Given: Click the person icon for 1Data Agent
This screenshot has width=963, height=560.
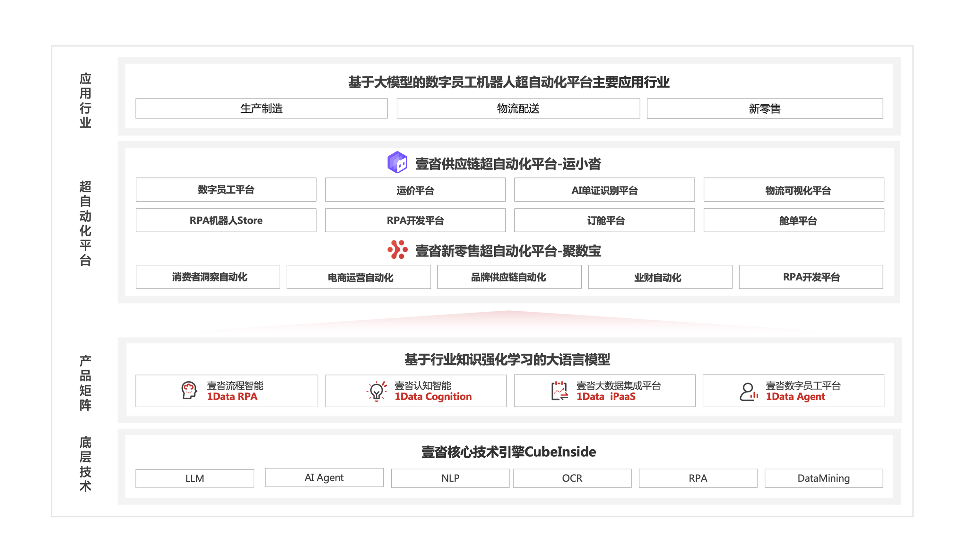Looking at the screenshot, I should [x=748, y=392].
